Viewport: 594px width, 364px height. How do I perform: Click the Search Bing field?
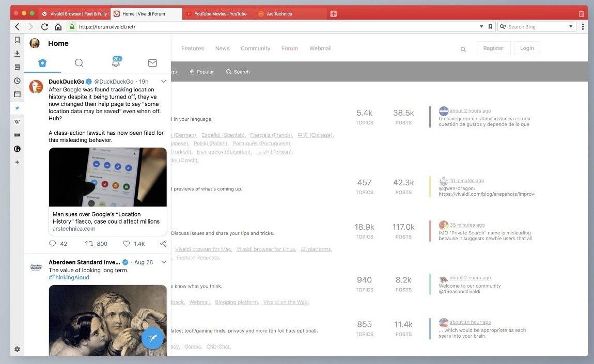click(537, 26)
